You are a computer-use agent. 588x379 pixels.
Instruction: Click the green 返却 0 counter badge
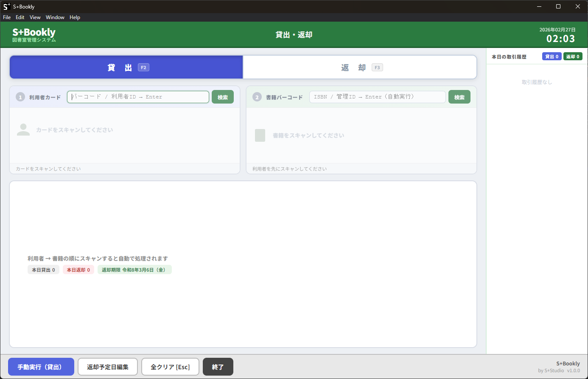[572, 56]
